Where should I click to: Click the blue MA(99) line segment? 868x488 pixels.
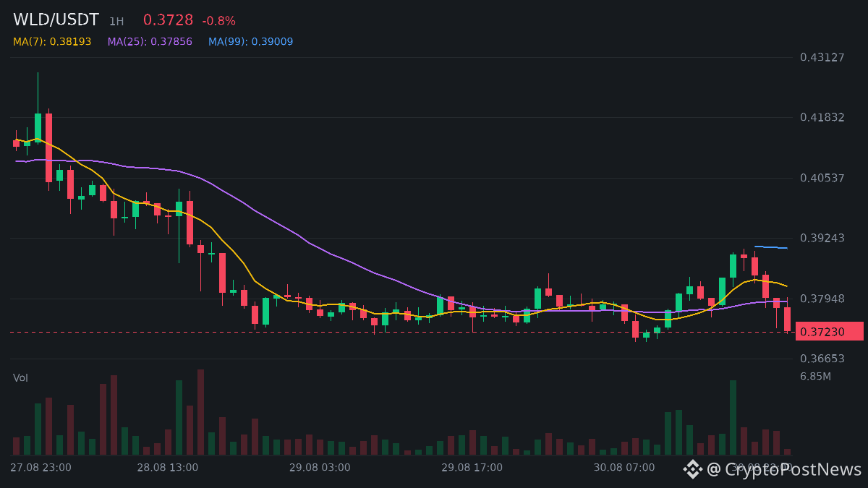pyautogui.click(x=771, y=247)
